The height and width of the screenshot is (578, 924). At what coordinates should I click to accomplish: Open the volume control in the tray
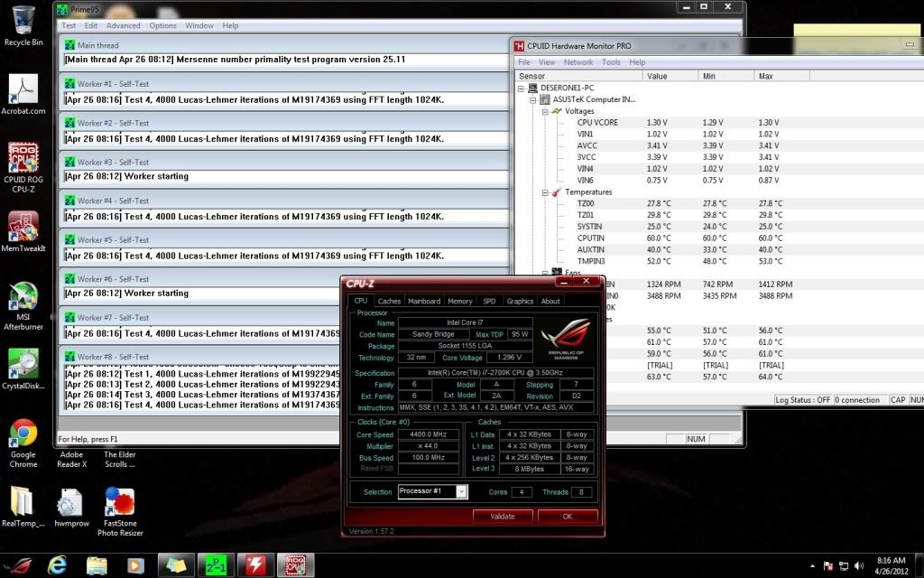coord(859,565)
